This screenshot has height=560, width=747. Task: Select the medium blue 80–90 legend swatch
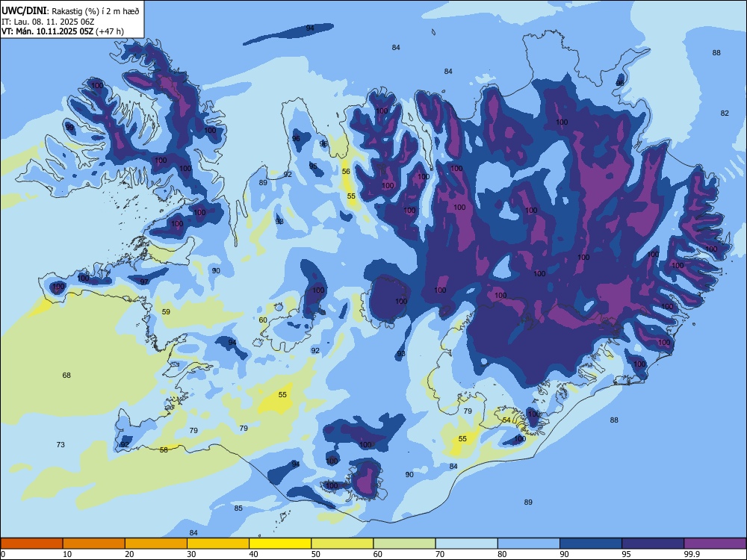click(x=529, y=544)
